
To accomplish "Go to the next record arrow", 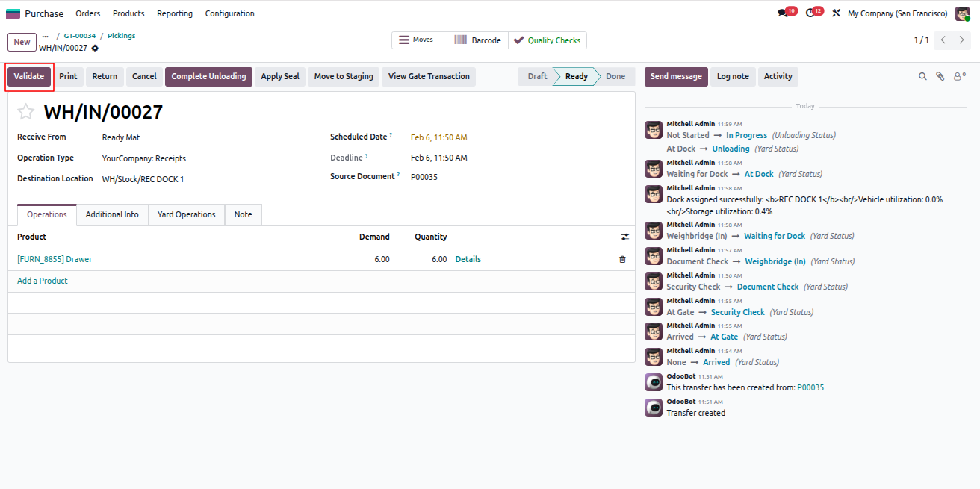I will 961,40.
